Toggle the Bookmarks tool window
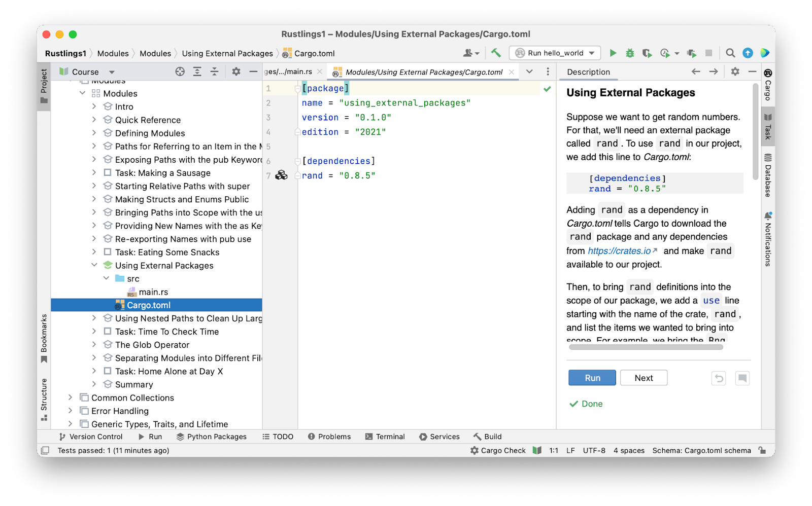 click(44, 338)
